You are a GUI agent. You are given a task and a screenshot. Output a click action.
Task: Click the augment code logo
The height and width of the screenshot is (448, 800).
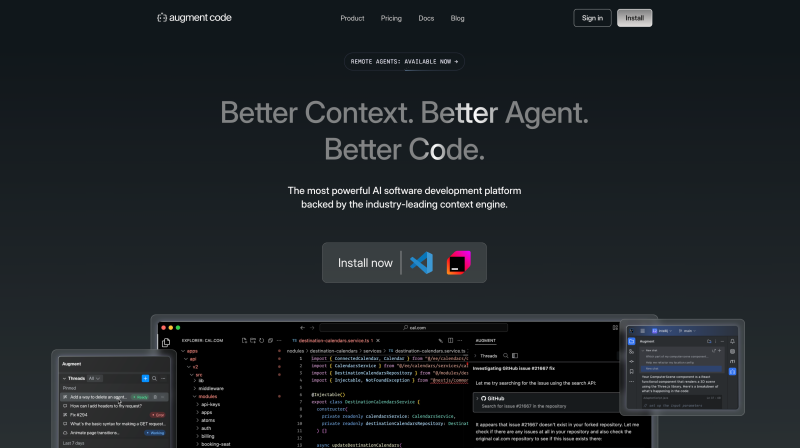pyautogui.click(x=194, y=18)
